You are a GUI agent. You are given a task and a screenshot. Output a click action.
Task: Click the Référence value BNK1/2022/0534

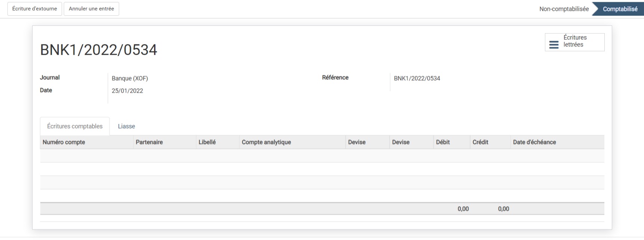click(417, 78)
